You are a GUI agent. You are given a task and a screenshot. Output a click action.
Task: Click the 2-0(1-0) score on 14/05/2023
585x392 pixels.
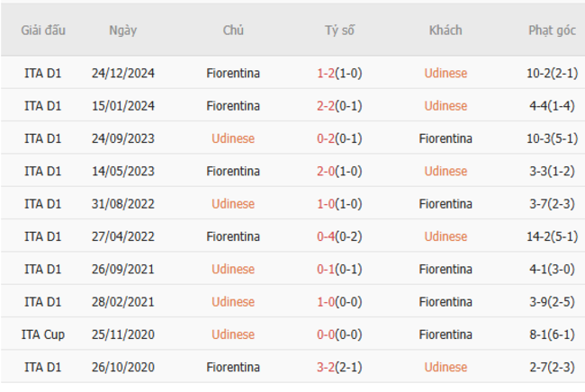point(339,171)
